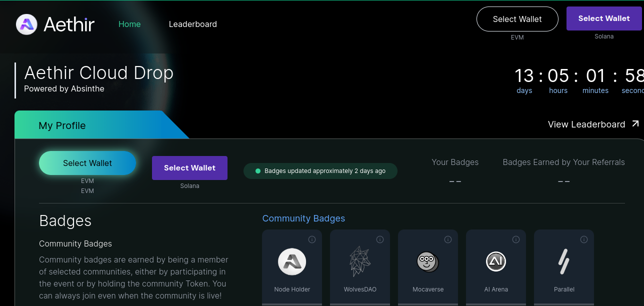Click the AI Arena label text
Image resolution: width=644 pixels, height=306 pixels.
(x=496, y=289)
